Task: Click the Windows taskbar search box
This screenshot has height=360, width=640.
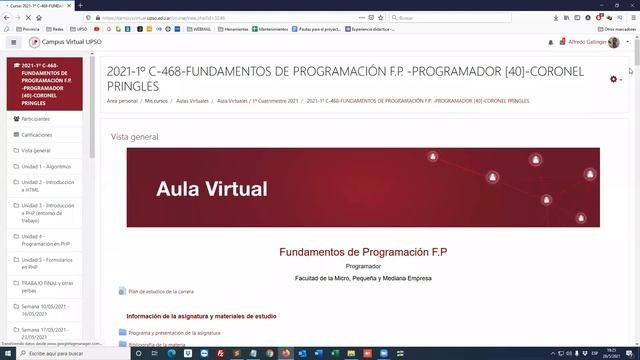Action: tap(73, 353)
